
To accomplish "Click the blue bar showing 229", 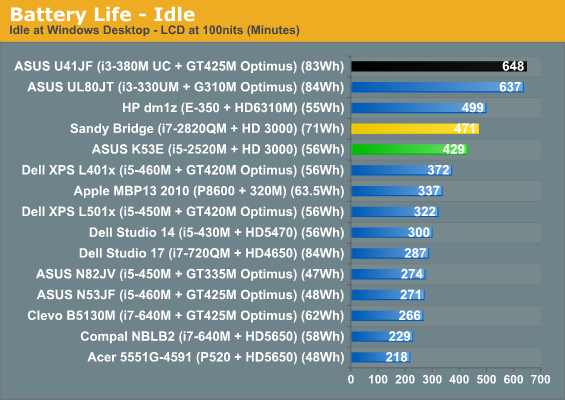I will tap(382, 337).
